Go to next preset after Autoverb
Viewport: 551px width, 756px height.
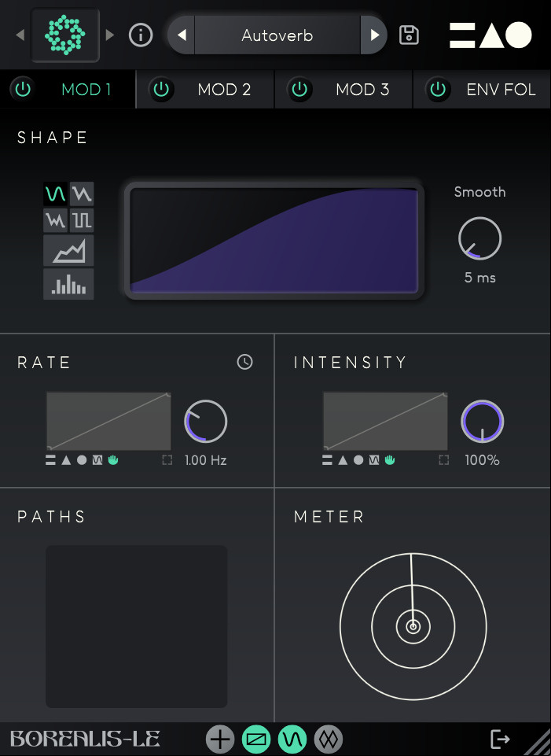(374, 35)
